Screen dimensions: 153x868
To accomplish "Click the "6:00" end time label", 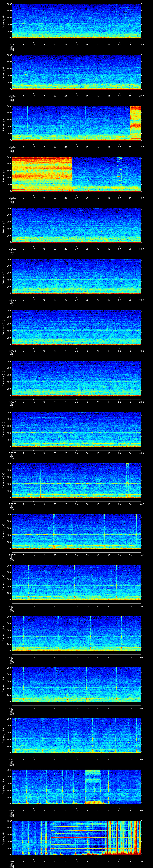I will [x=141, y=300].
